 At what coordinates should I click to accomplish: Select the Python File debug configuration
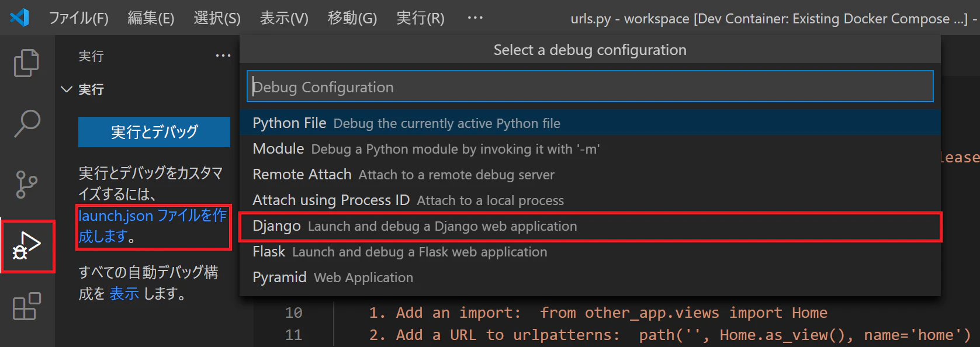click(590, 123)
